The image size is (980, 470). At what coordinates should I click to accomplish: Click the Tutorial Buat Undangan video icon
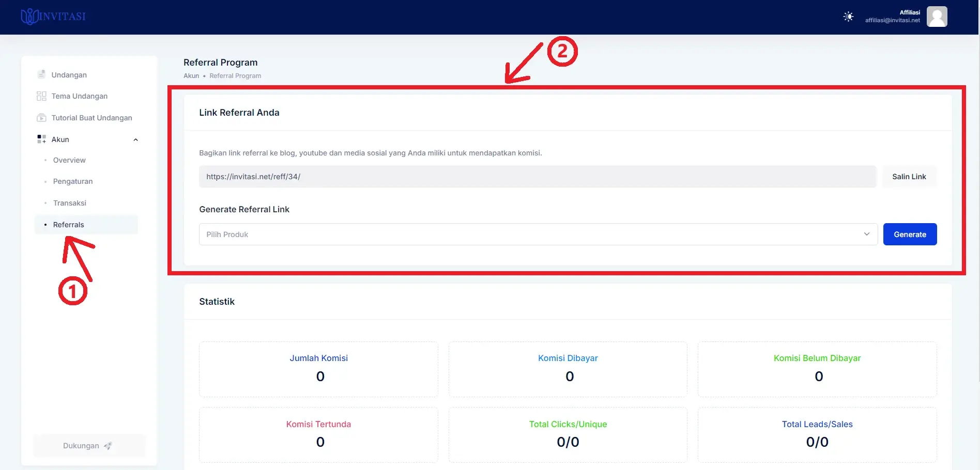coord(41,118)
